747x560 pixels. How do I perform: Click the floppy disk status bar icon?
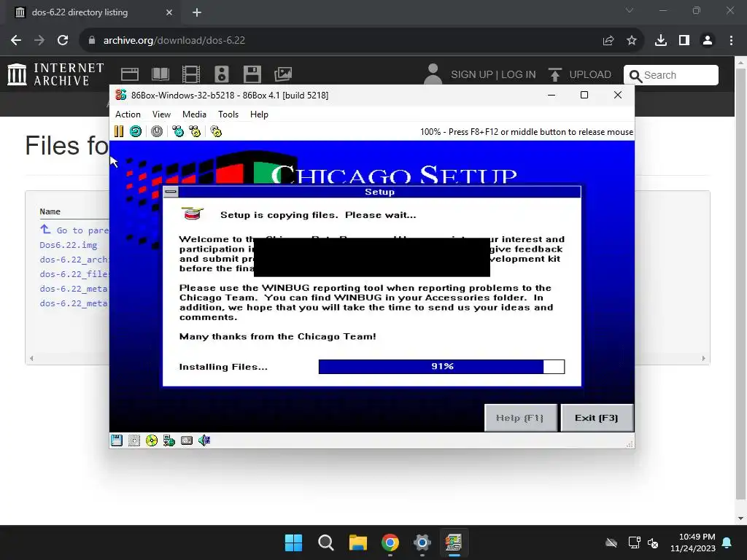pos(117,440)
